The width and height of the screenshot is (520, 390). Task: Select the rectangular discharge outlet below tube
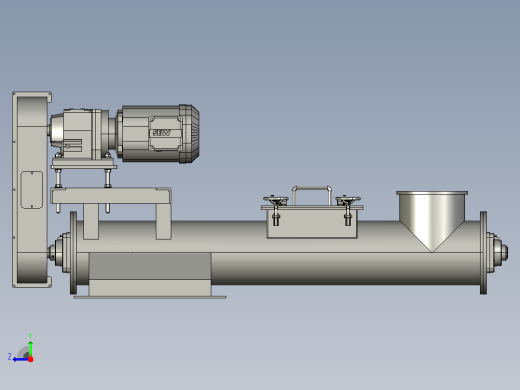[150, 275]
